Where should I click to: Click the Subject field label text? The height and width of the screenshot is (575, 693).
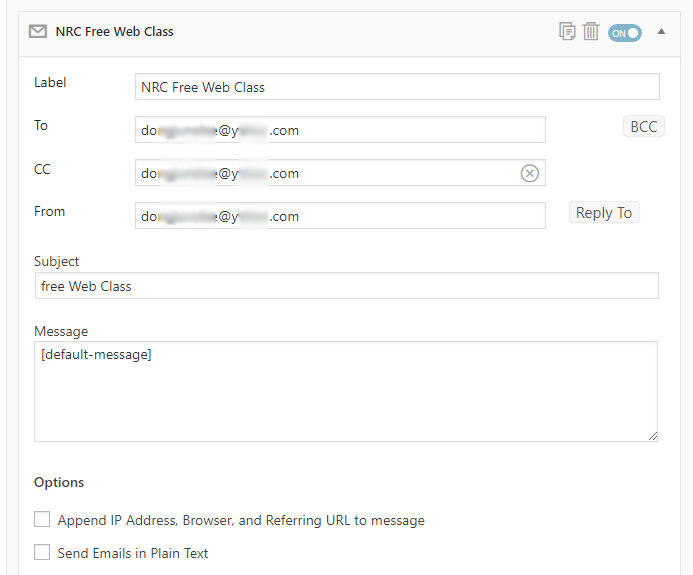pos(57,261)
